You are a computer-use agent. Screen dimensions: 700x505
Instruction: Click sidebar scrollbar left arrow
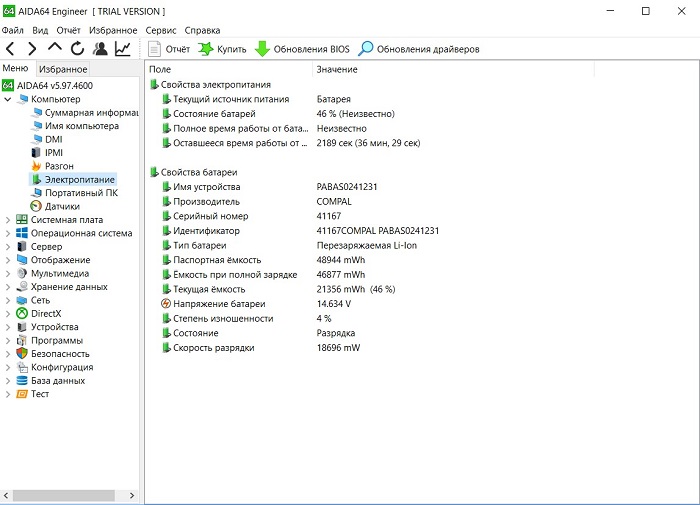point(6,495)
